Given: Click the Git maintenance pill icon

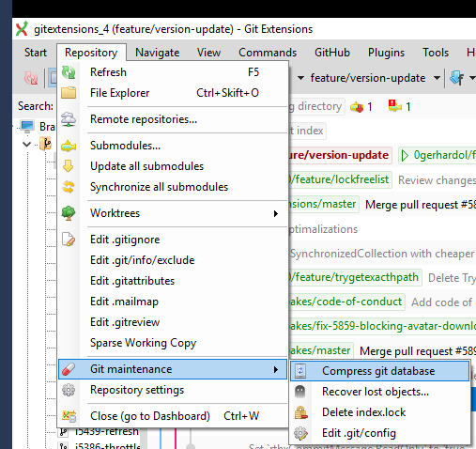Looking at the screenshot, I should point(69,369).
